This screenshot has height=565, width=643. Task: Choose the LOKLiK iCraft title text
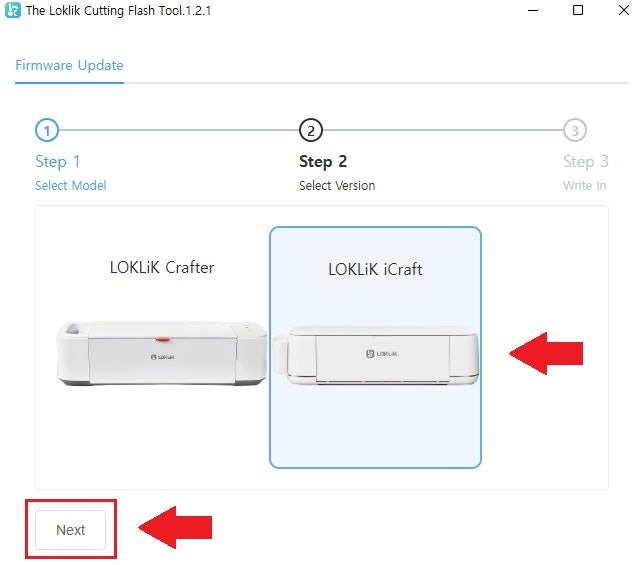(x=375, y=269)
